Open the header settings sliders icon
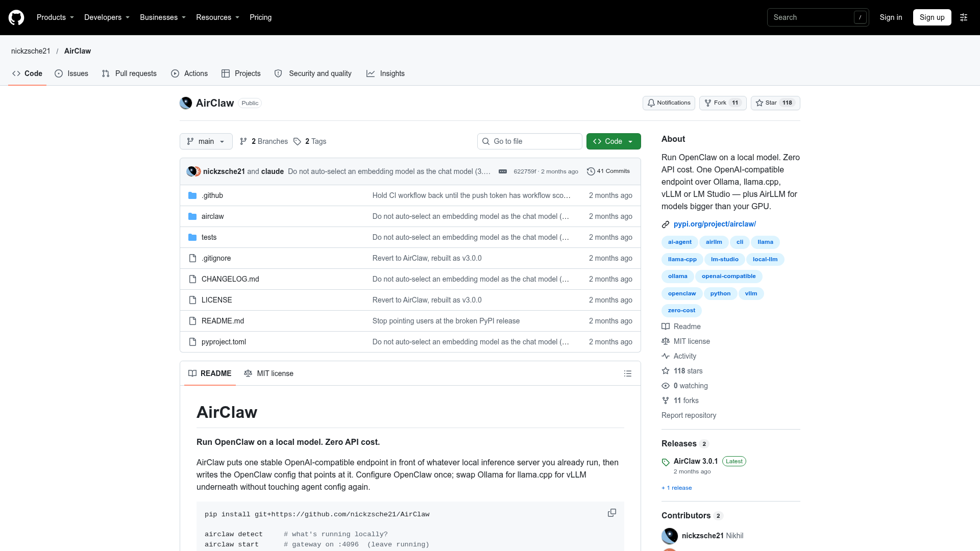The height and width of the screenshot is (551, 980). pyautogui.click(x=964, y=17)
